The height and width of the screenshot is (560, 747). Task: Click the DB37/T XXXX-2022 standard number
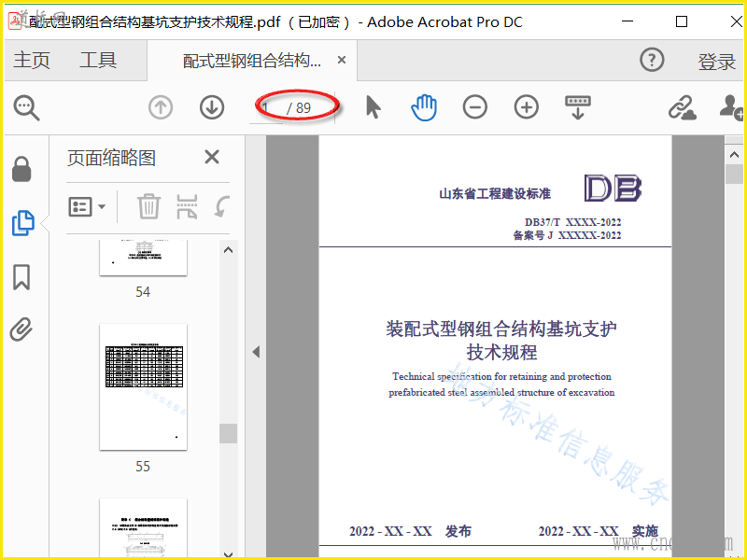(x=572, y=222)
